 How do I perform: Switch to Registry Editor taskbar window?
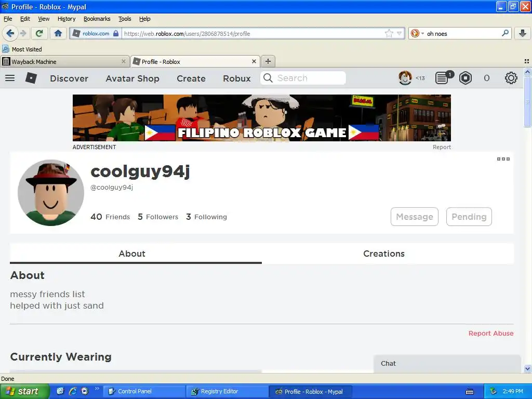tap(227, 391)
